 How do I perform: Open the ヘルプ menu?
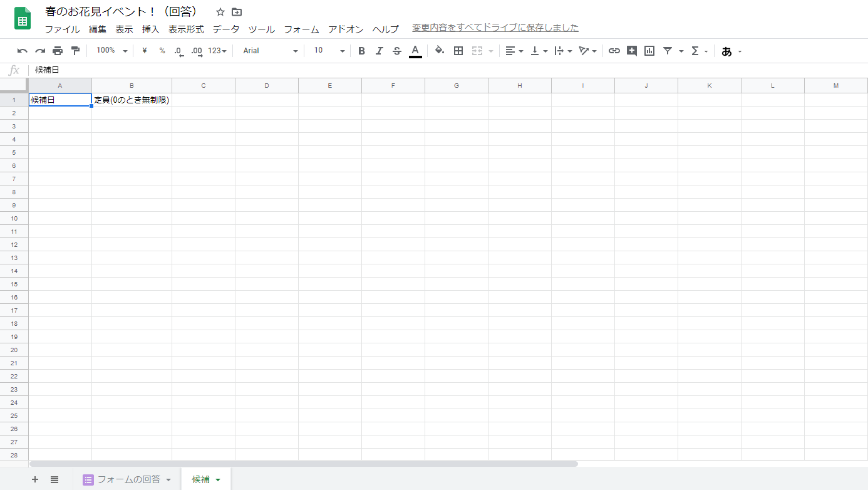[x=385, y=29]
